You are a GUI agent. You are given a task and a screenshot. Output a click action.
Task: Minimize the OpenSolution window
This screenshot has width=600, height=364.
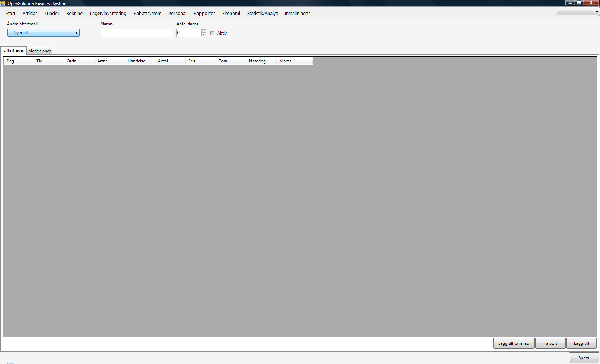(570, 2)
